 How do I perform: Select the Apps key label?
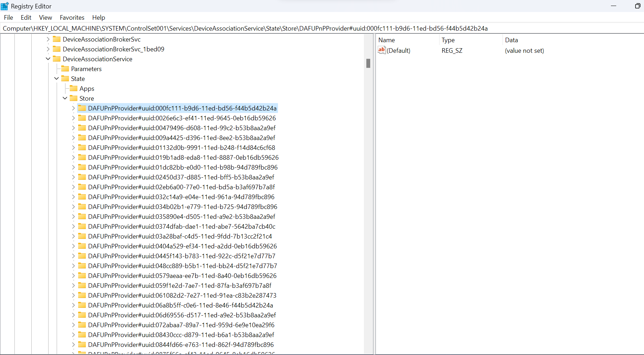87,89
